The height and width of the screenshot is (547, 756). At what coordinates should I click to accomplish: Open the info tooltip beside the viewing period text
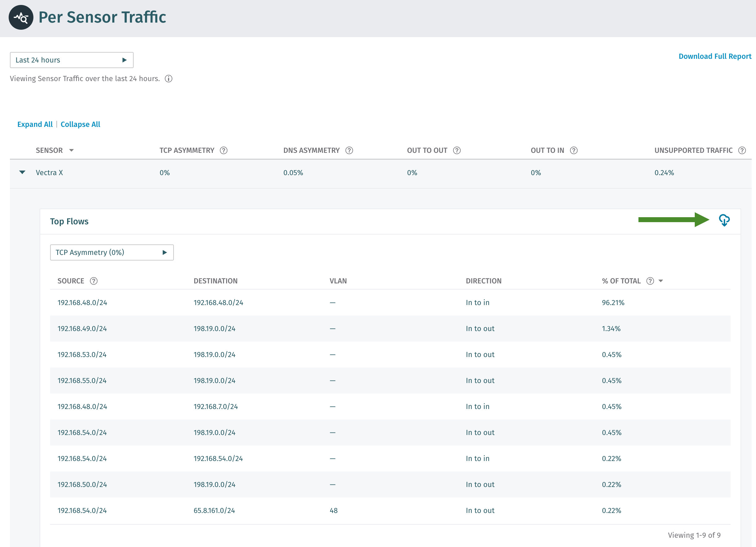pos(169,79)
